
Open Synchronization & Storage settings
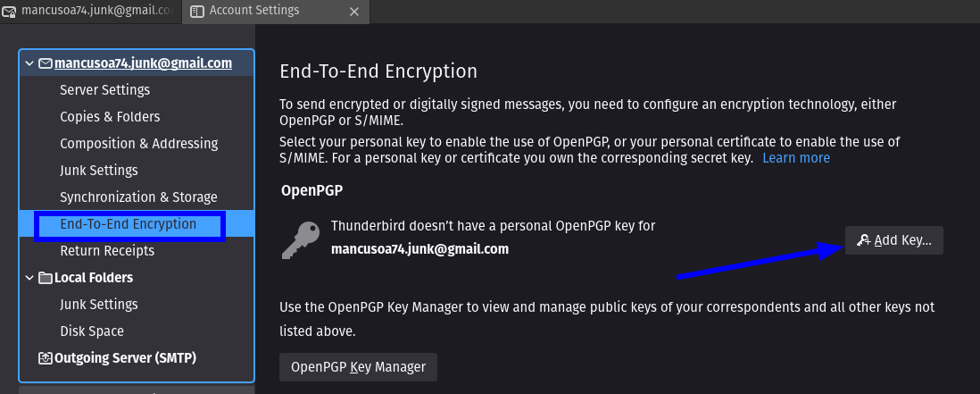point(138,197)
